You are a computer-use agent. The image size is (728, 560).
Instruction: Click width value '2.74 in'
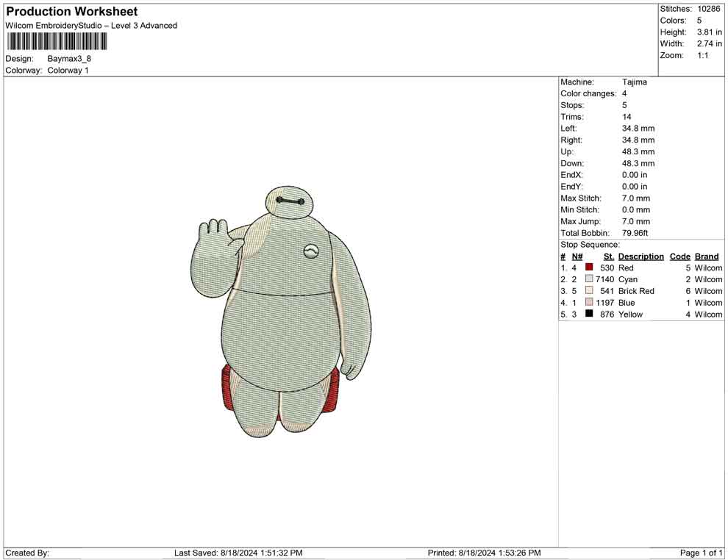pyautogui.click(x=709, y=43)
